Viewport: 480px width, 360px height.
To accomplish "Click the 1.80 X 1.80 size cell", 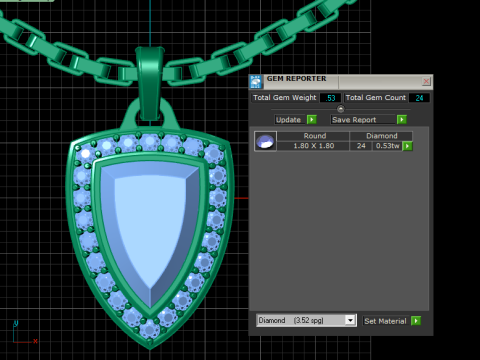I will (x=314, y=146).
